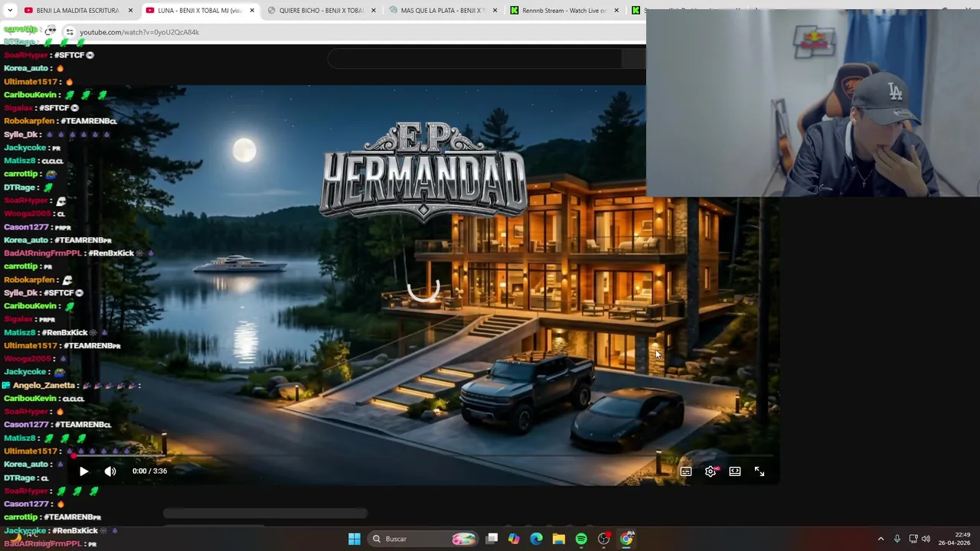Expand hidden system tray icons
Image resolution: width=980 pixels, height=551 pixels.
(x=880, y=539)
